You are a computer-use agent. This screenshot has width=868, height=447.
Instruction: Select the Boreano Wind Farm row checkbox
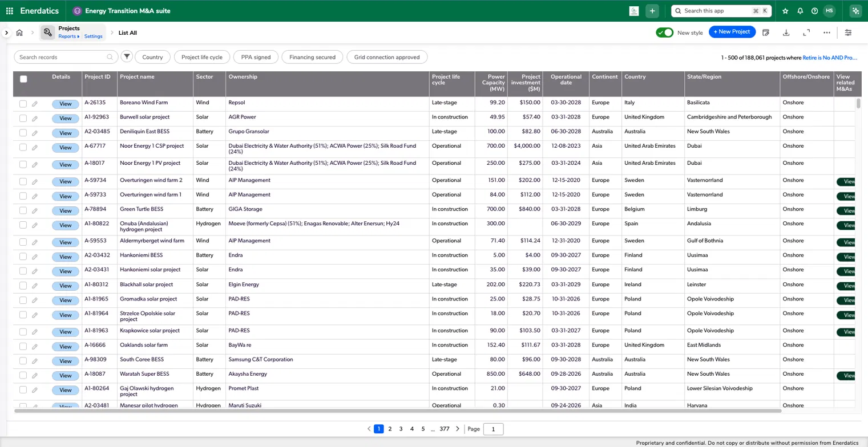(23, 104)
